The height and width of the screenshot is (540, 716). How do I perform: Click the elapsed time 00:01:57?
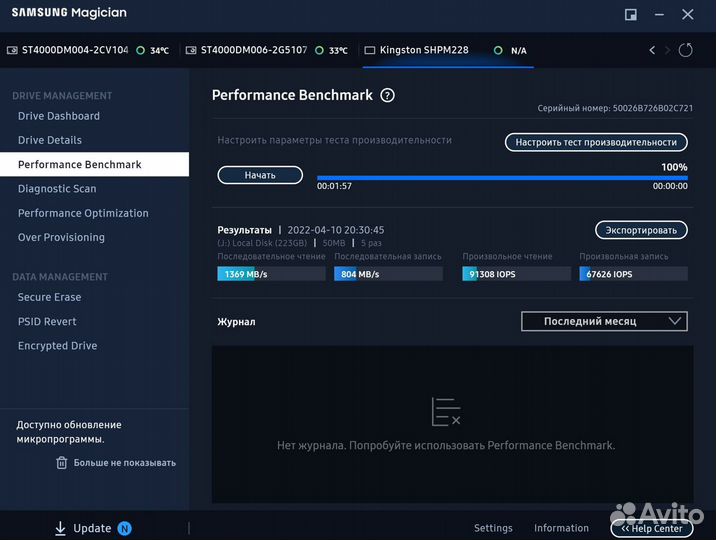click(334, 186)
